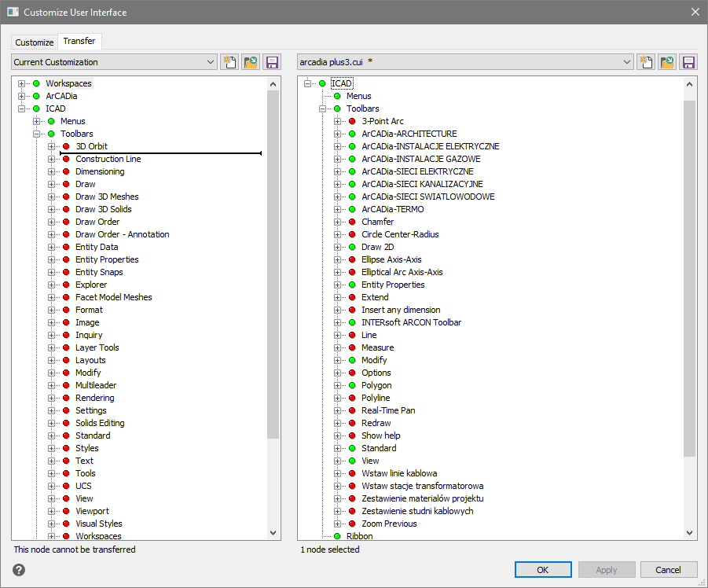Click red dot beside Zoom Previous
The height and width of the screenshot is (588, 708).
(352, 524)
